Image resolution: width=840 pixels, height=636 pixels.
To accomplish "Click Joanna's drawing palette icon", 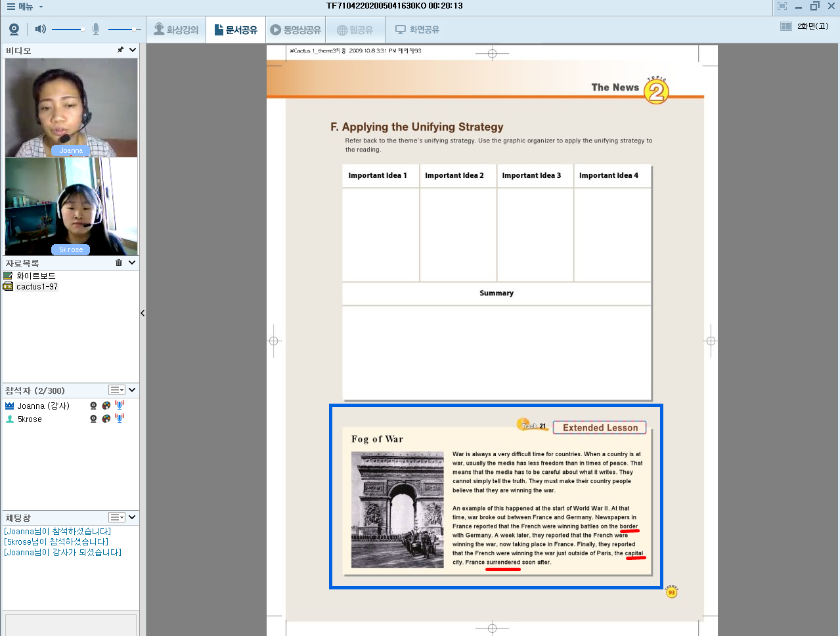I will point(106,406).
